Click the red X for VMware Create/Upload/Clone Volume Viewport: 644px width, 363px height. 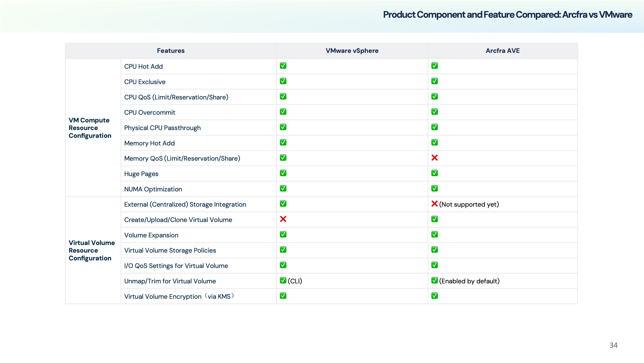coord(283,219)
